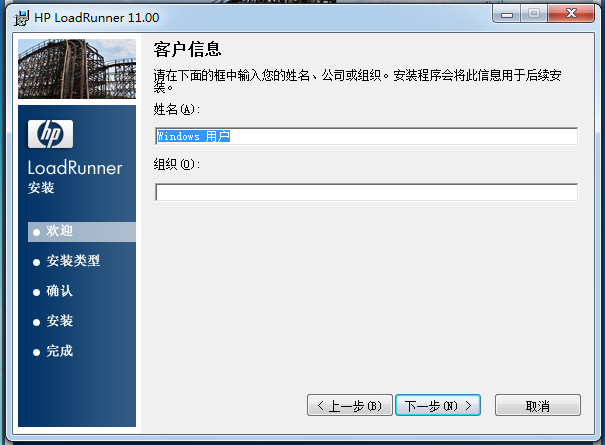Image resolution: width=605 pixels, height=445 pixels.
Task: Click the 下一步(N) button
Action: pyautogui.click(x=438, y=405)
